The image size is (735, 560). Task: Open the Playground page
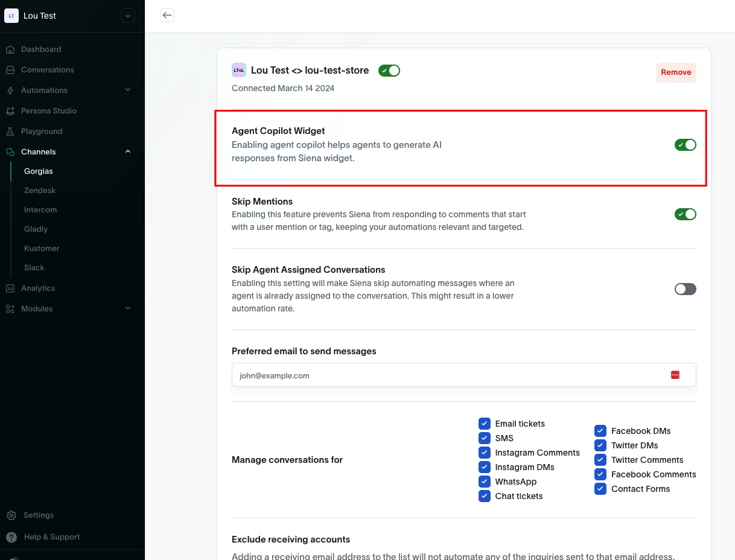(x=42, y=132)
